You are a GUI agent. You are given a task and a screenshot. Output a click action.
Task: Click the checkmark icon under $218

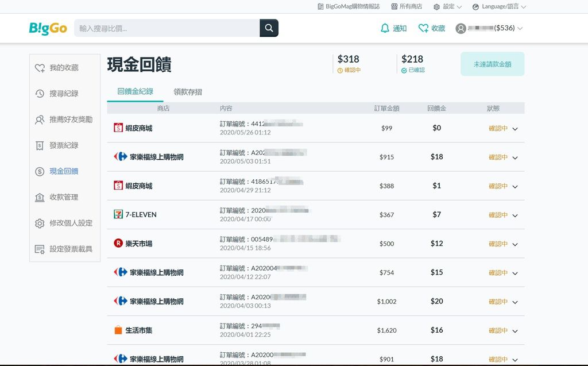[x=404, y=71]
